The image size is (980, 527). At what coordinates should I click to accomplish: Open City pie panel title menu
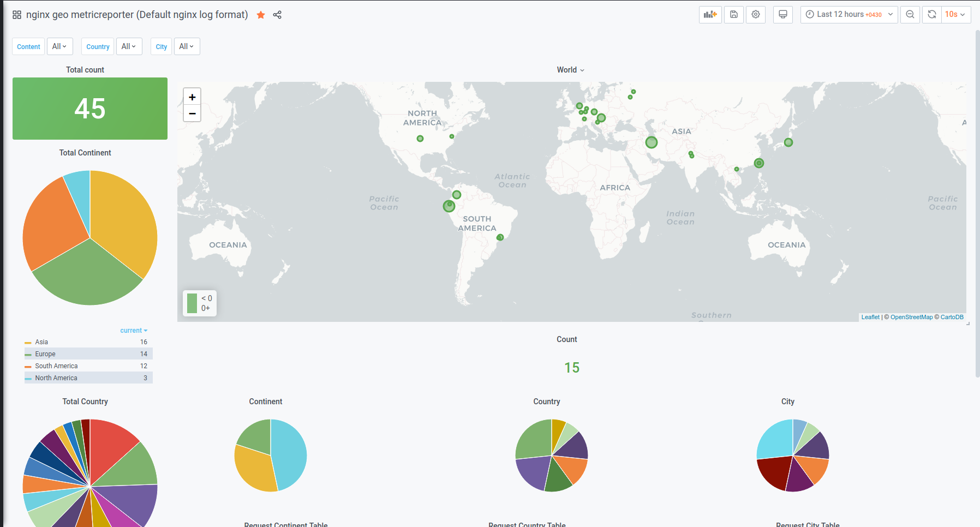tap(788, 402)
